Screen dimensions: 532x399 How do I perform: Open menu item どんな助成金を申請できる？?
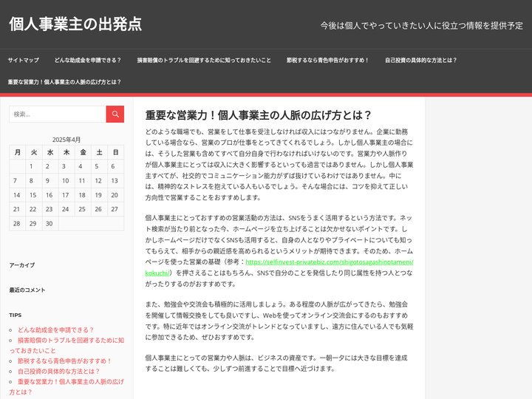pyautogui.click(x=88, y=60)
